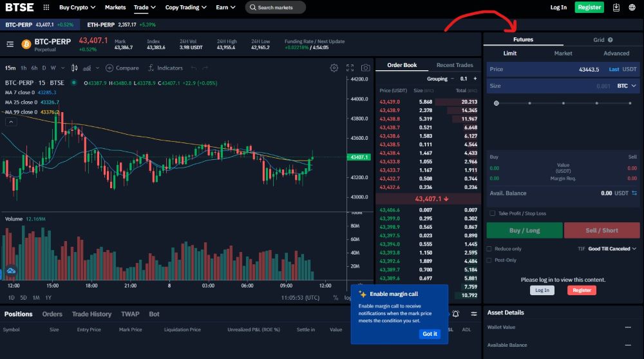The image size is (644, 359).
Task: Check the Reduce only option
Action: pyautogui.click(x=489, y=249)
